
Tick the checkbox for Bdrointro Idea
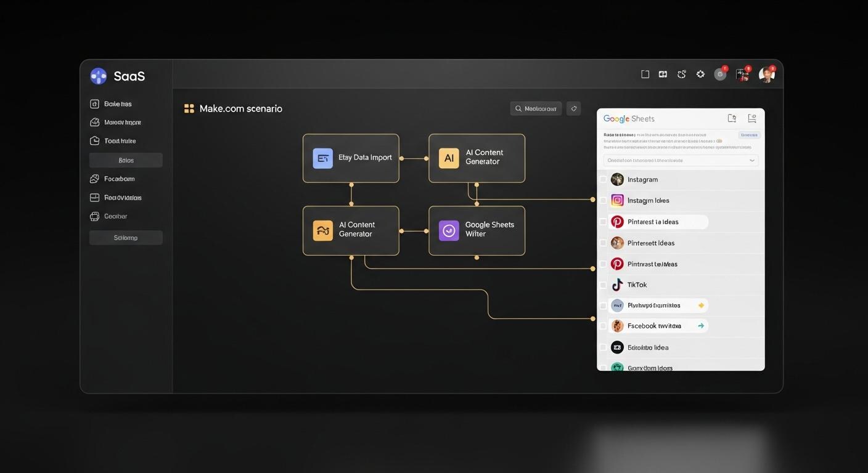(603, 347)
